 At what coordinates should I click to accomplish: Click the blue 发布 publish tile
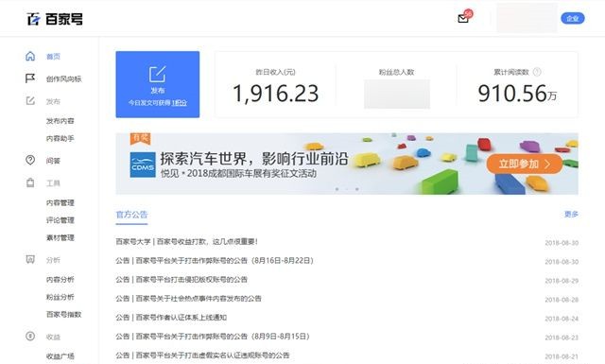click(158, 84)
